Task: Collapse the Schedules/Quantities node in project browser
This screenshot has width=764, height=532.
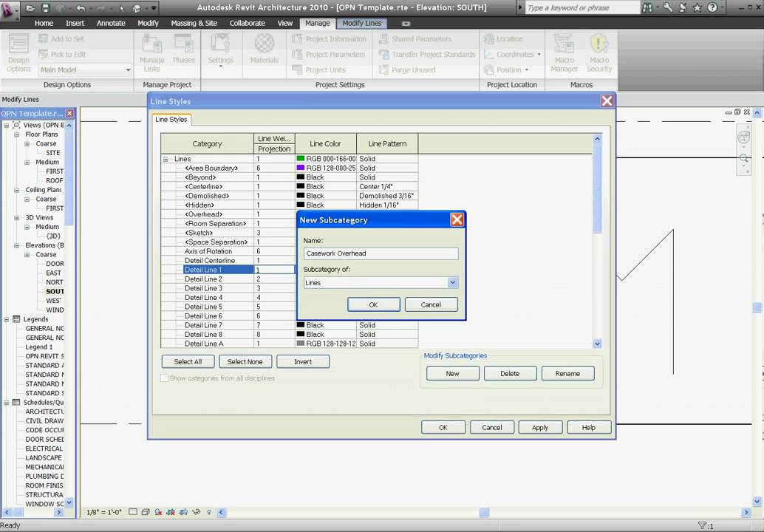Action: tap(7, 403)
